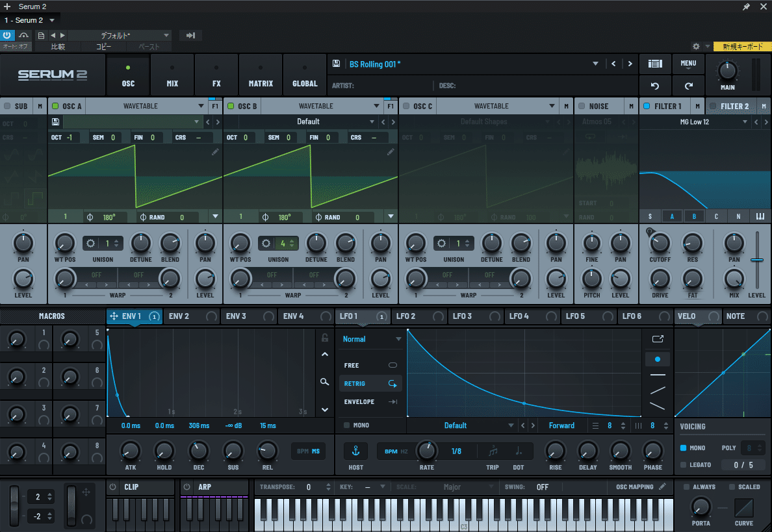Screen dimensions: 772x532
Task: Click the OSC A unison gear settings icon
Action: coord(90,243)
